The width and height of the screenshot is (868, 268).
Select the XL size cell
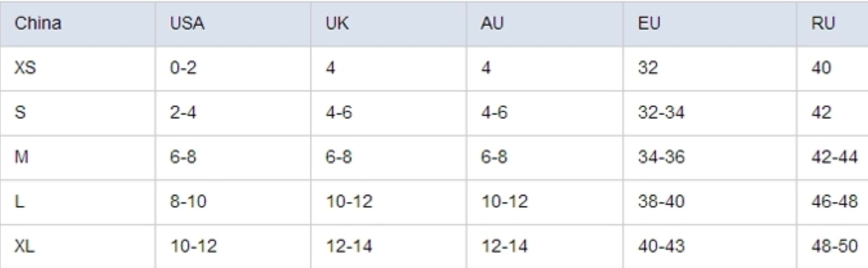point(77,246)
